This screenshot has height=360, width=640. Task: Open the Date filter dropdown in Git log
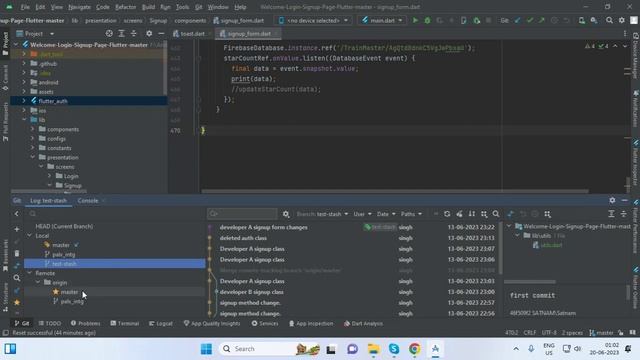[386, 214]
